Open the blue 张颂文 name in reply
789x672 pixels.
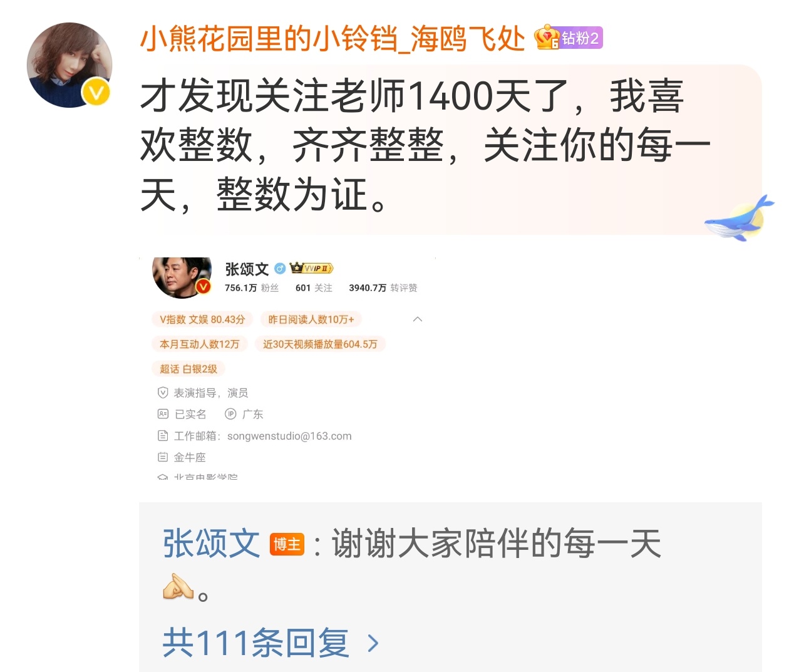click(x=211, y=544)
